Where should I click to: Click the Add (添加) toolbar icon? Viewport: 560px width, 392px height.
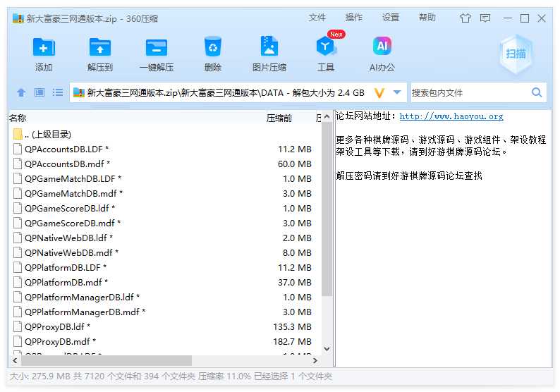tap(44, 47)
